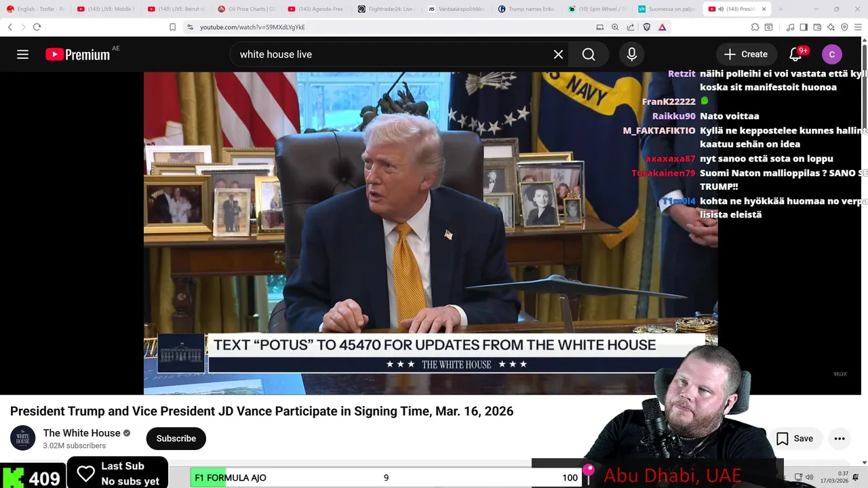Image resolution: width=868 pixels, height=488 pixels.
Task: Open the account avatar menu
Action: (x=832, y=54)
